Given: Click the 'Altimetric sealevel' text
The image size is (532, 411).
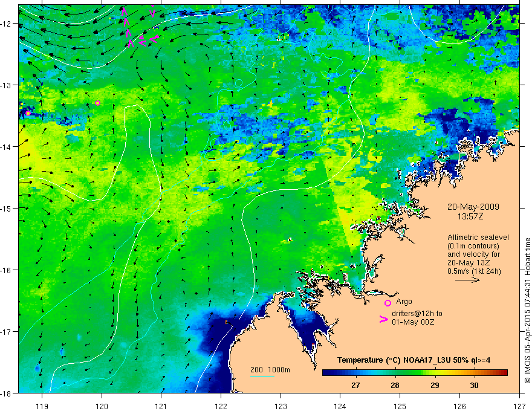Looking at the screenshot, I should pyautogui.click(x=478, y=238).
